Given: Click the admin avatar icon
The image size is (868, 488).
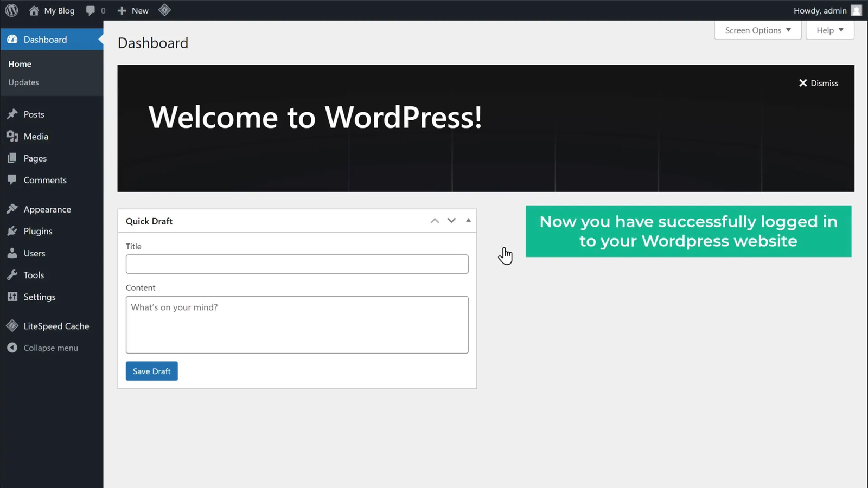Looking at the screenshot, I should click(x=856, y=10).
